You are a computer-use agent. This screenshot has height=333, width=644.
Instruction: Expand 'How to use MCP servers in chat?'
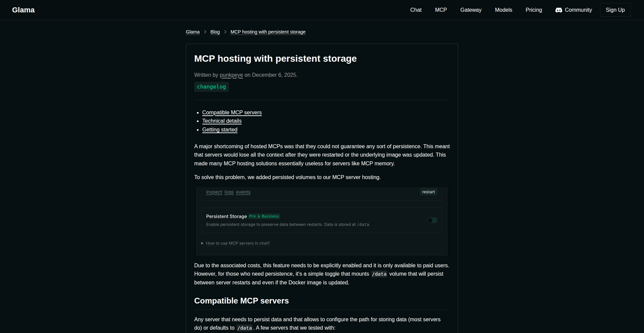click(x=237, y=243)
